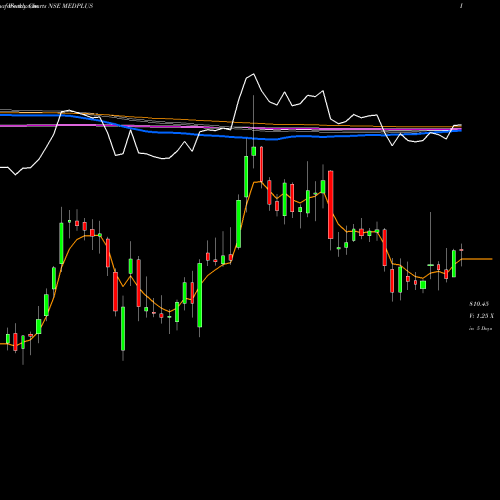Click the peak of the white indicator line
The height and width of the screenshot is (500, 500).
pyautogui.click(x=253, y=74)
